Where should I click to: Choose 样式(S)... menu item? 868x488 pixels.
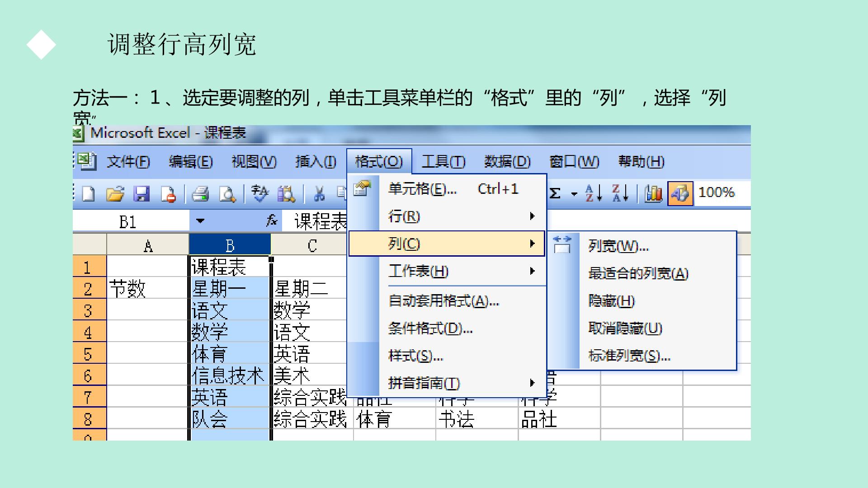click(448, 356)
